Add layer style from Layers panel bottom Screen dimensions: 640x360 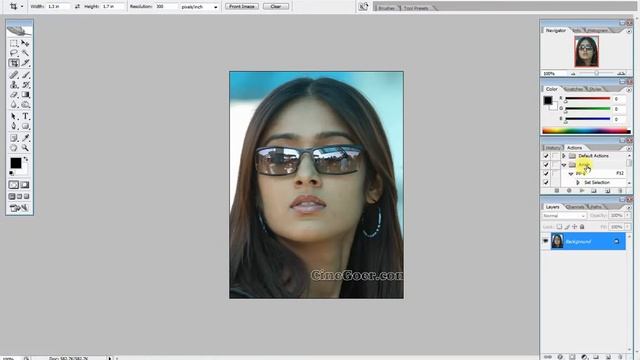click(560, 357)
